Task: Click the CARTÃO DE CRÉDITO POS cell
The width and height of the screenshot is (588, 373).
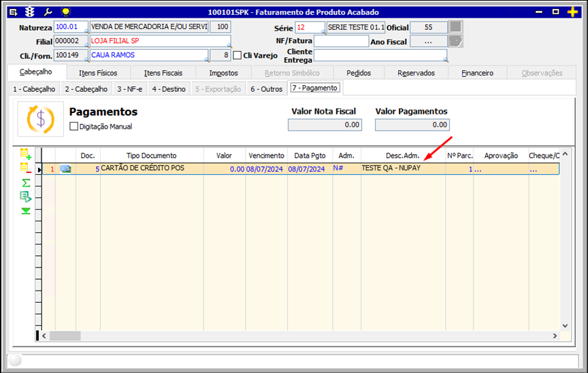Action: 152,169
